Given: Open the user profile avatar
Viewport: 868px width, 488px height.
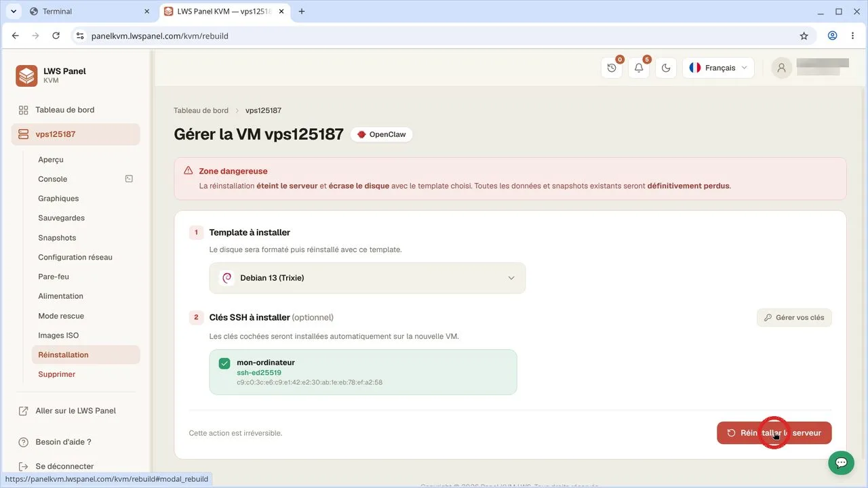Looking at the screenshot, I should coord(782,68).
